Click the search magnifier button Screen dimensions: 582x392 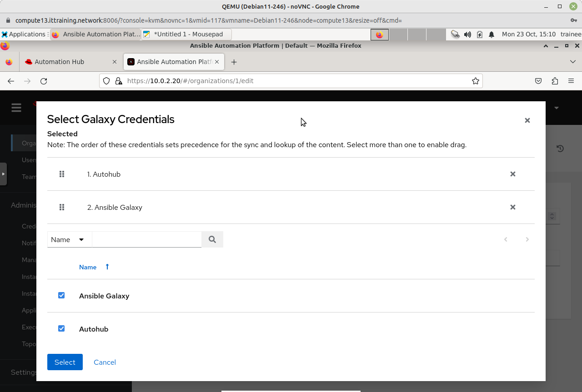pyautogui.click(x=212, y=239)
